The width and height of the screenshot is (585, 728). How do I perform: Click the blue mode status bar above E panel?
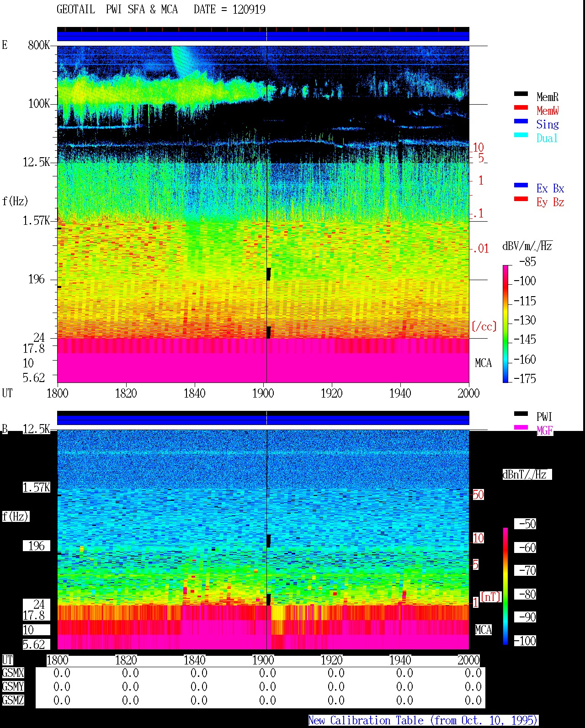pos(263,36)
